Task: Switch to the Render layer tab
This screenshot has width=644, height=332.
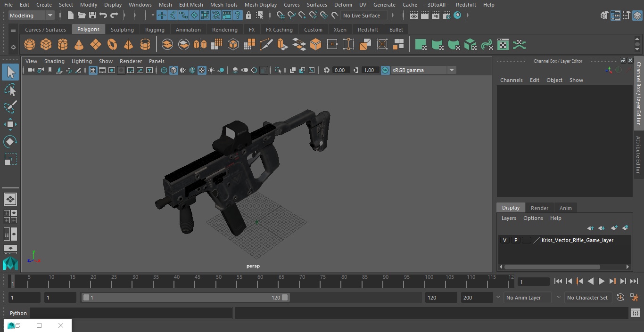Action: click(x=539, y=208)
